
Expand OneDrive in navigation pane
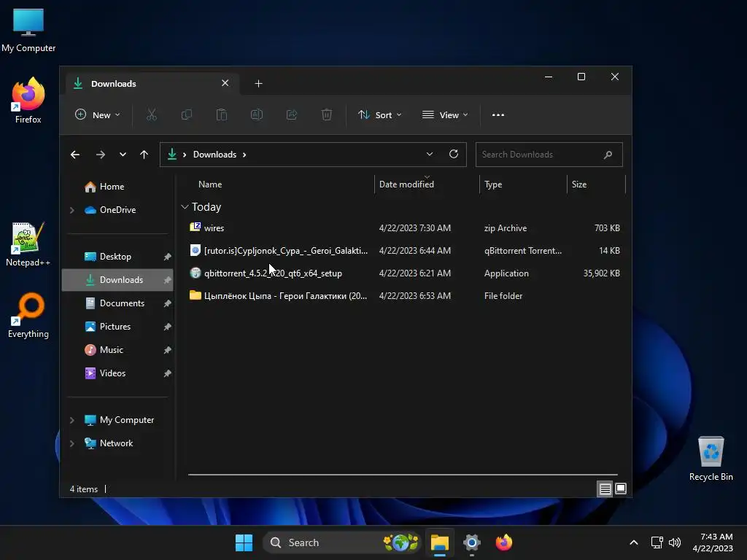pos(72,210)
